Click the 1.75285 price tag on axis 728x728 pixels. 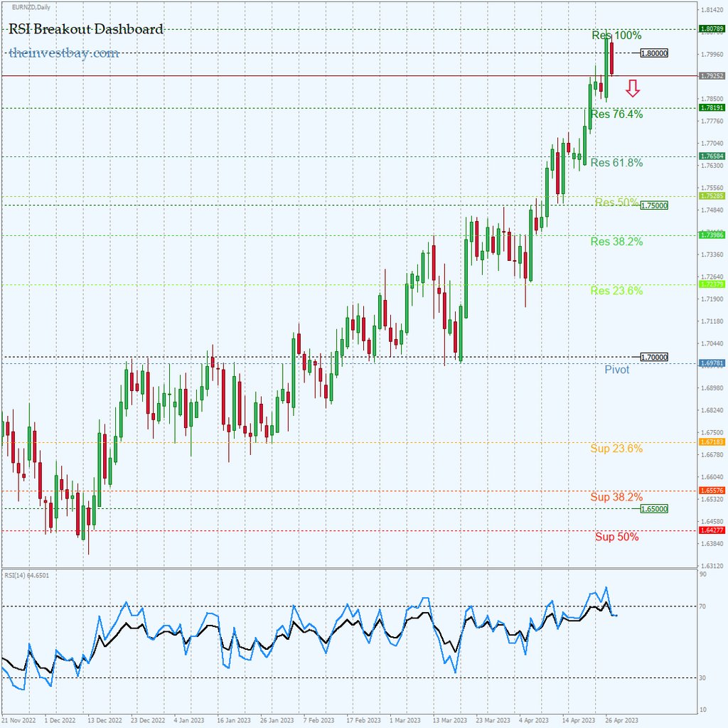tap(712, 196)
